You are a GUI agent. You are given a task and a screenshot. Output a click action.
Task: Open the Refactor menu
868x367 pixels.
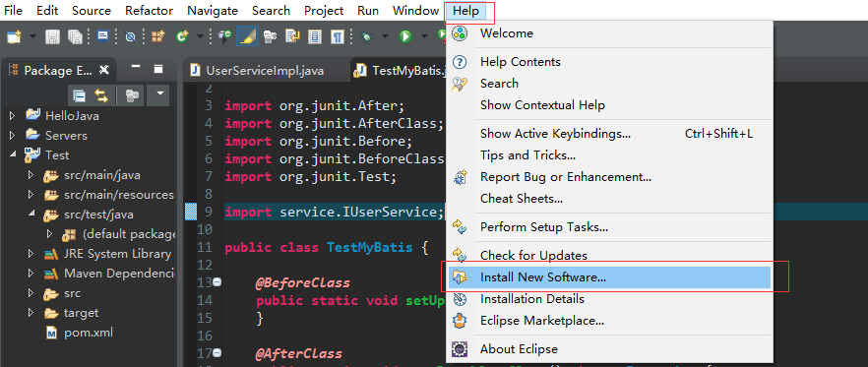tap(149, 11)
